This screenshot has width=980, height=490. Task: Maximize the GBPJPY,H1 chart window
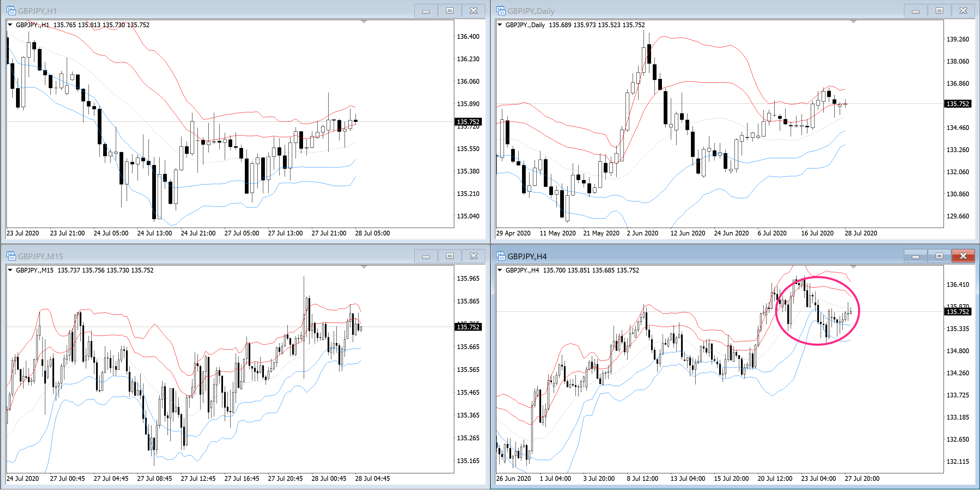click(450, 11)
